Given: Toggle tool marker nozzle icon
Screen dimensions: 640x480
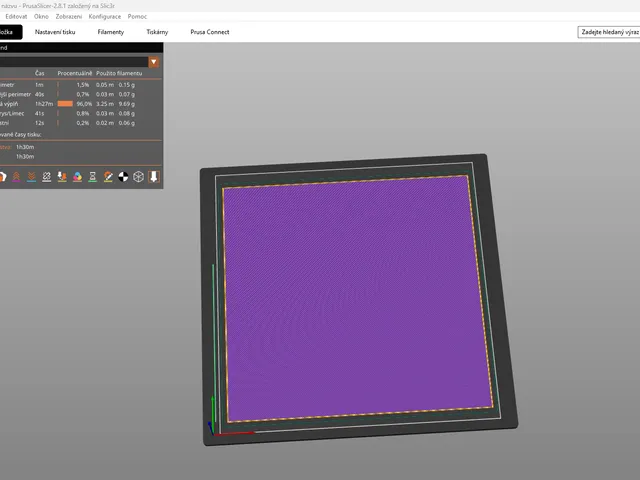Looking at the screenshot, I should [154, 177].
